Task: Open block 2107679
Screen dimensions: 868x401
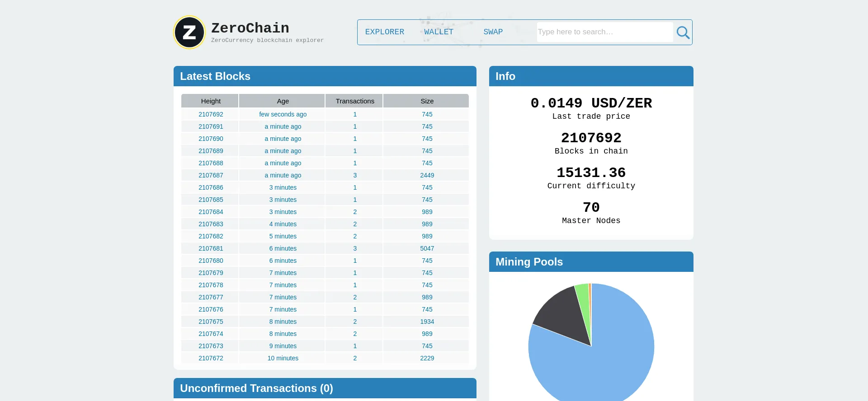Action: pos(211,273)
